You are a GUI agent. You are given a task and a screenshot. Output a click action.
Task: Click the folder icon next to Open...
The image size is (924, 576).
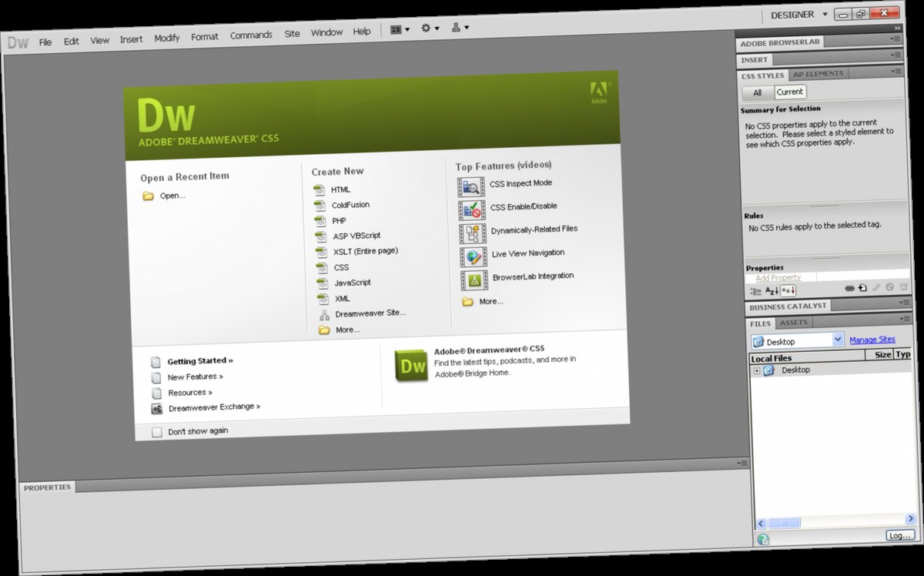pyautogui.click(x=148, y=196)
